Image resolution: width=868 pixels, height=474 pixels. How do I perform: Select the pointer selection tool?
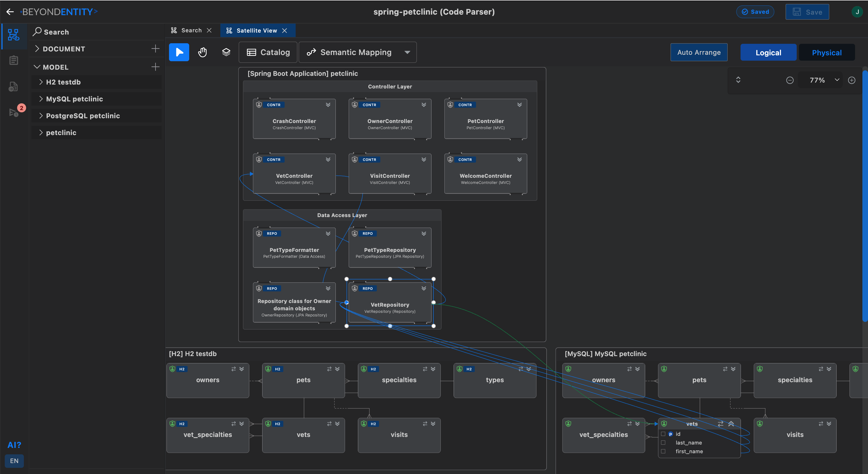pyautogui.click(x=179, y=52)
